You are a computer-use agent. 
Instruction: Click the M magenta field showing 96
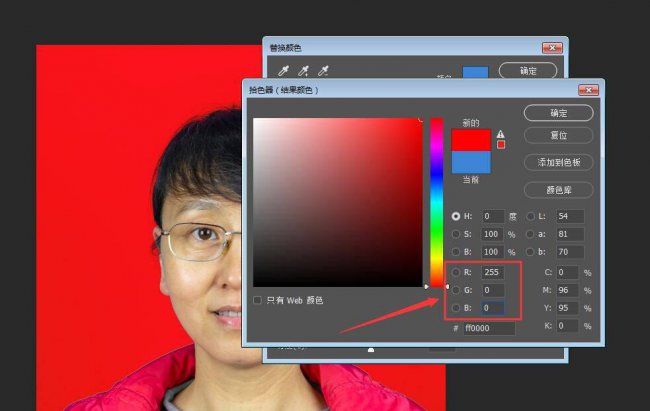567,290
